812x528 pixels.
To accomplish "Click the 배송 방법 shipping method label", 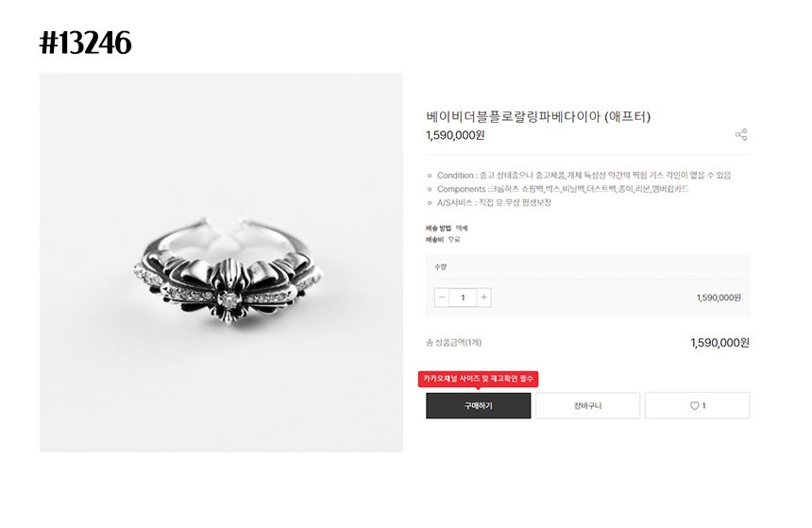I will point(439,228).
